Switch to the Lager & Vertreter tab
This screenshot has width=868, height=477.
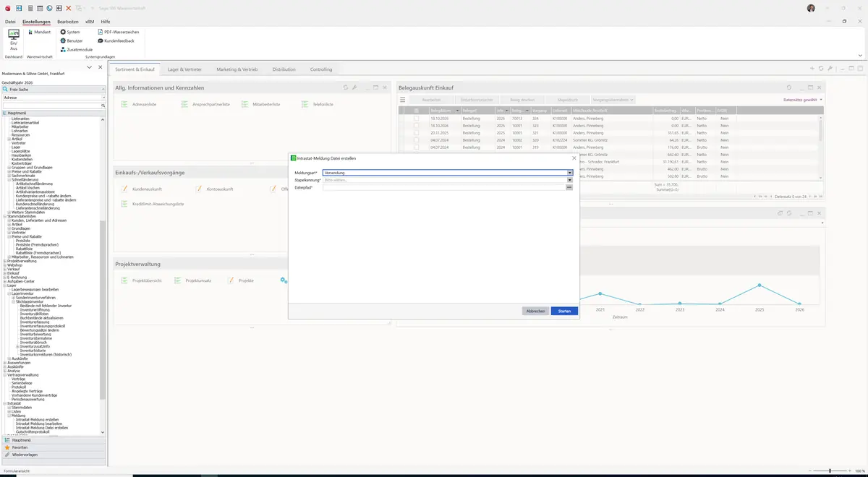tap(184, 69)
